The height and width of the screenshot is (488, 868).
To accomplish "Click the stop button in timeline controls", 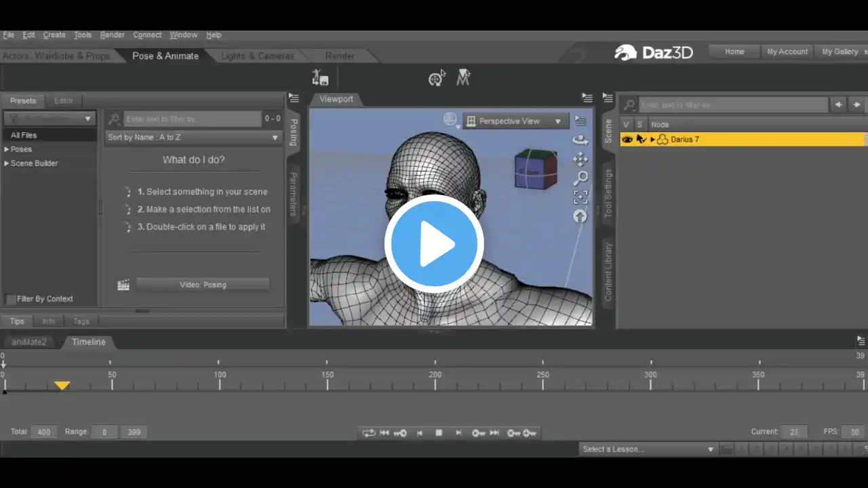I will 439,433.
